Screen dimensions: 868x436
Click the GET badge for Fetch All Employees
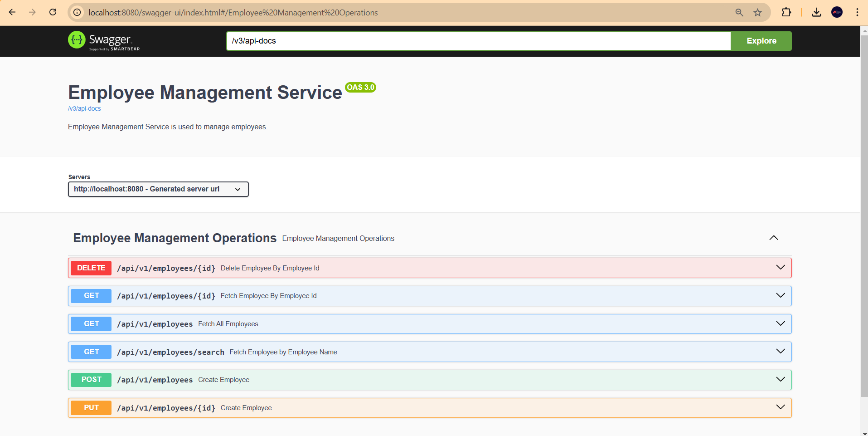point(91,323)
